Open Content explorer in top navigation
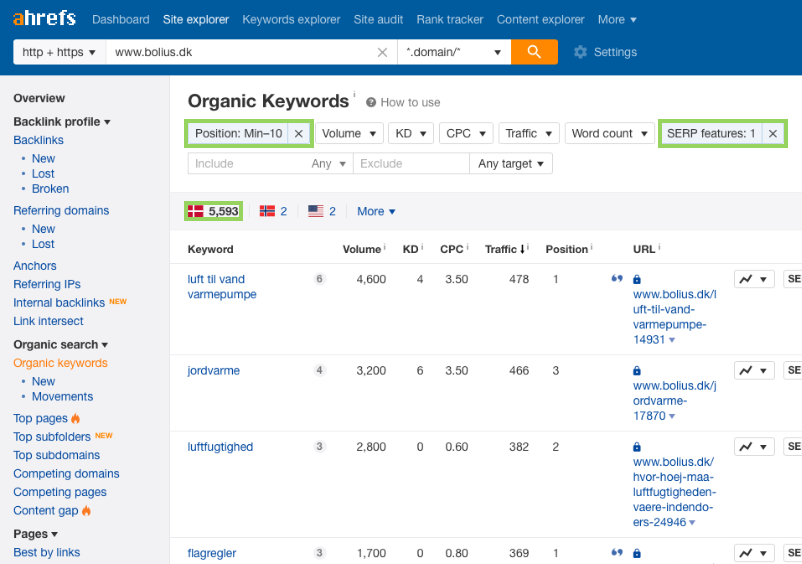This screenshot has width=802, height=564. (540, 19)
